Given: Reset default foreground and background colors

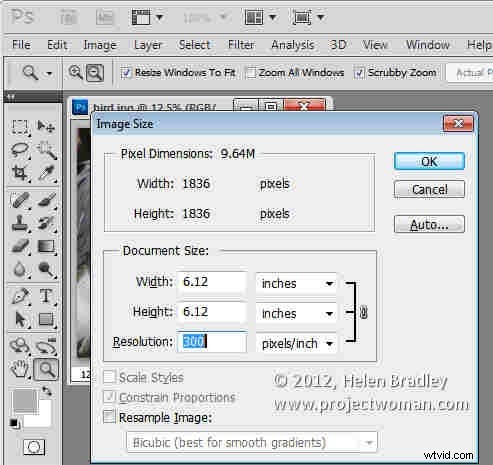Looking at the screenshot, I should 14,423.
